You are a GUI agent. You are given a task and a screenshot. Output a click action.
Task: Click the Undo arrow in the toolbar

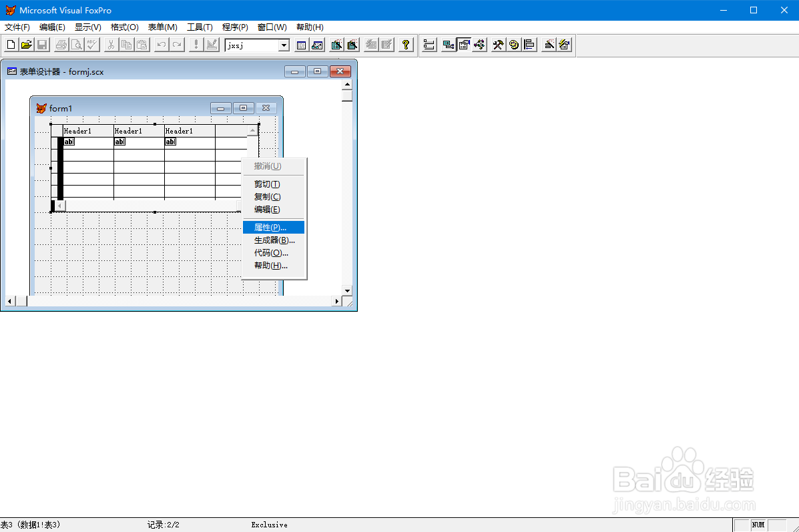[161, 45]
